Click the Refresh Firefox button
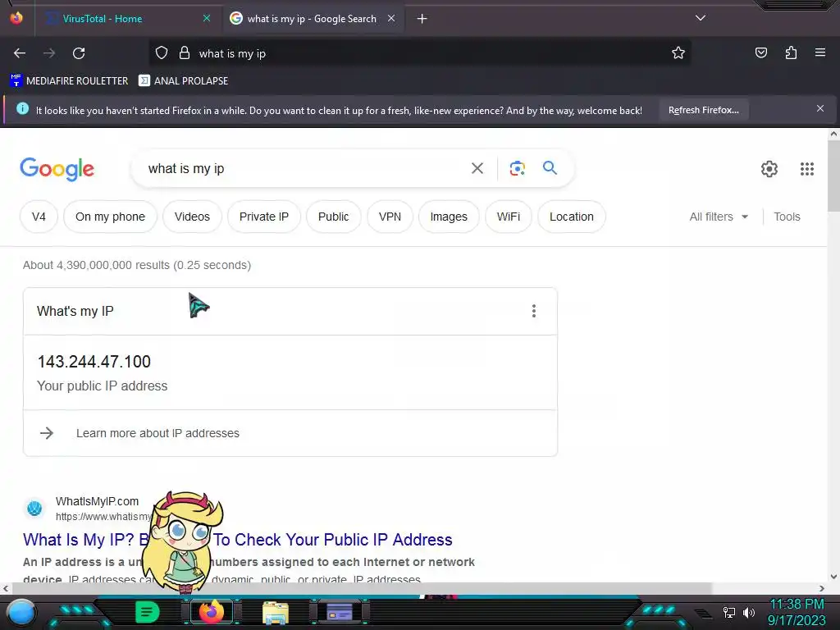The height and width of the screenshot is (630, 840). 703,111
